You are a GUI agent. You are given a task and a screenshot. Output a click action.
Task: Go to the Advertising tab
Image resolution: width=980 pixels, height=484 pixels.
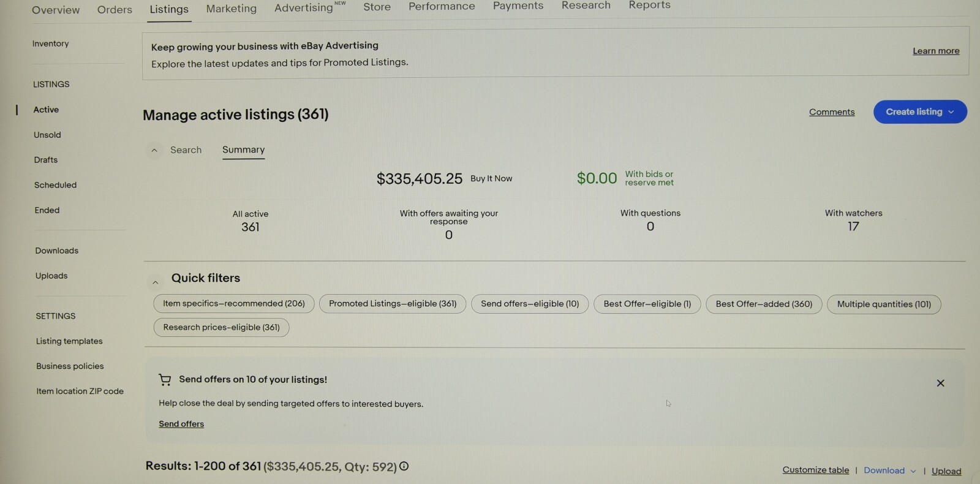click(304, 8)
